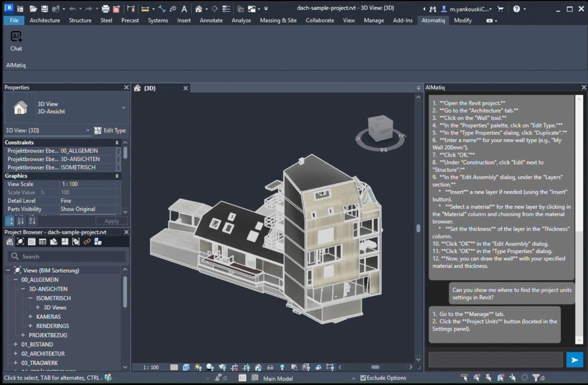Screen dimensions: 588x385
Task: Toggle Exclude Options checkbox
Action: pyautogui.click(x=363, y=378)
